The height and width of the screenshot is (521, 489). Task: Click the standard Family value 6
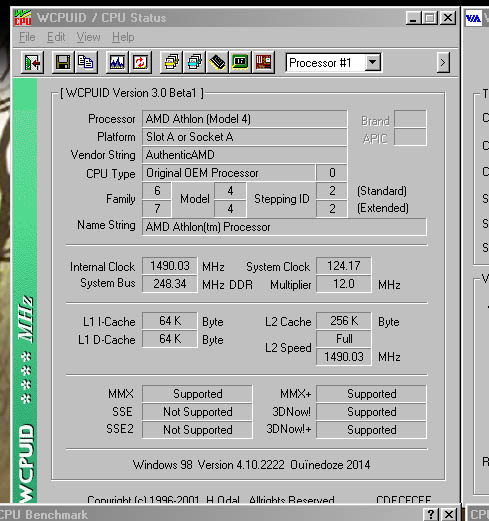(157, 191)
